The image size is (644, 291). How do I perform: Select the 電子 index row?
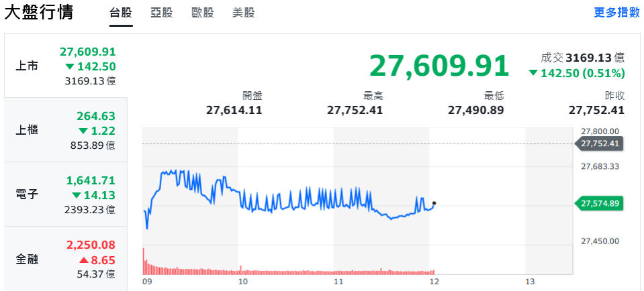point(66,194)
